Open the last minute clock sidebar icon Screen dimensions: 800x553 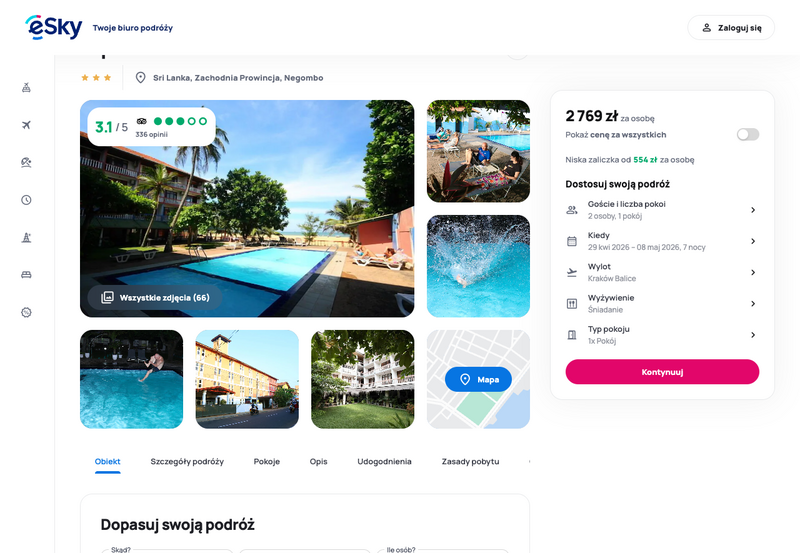coord(27,200)
